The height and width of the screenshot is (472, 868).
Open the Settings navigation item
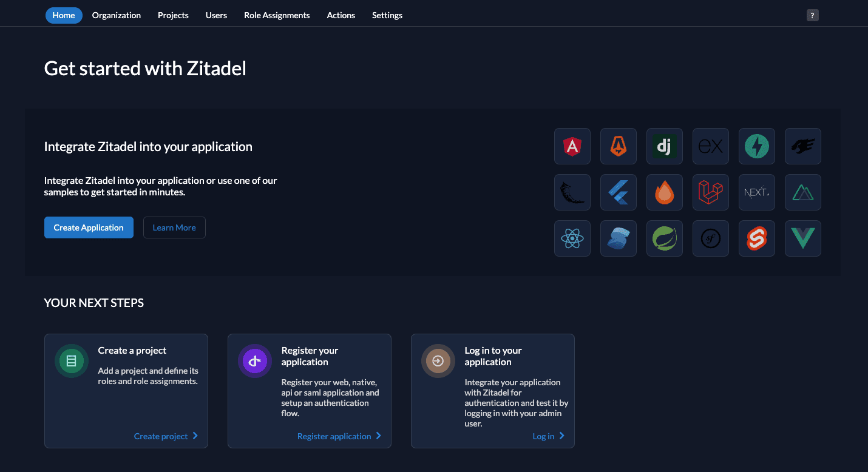[387, 15]
